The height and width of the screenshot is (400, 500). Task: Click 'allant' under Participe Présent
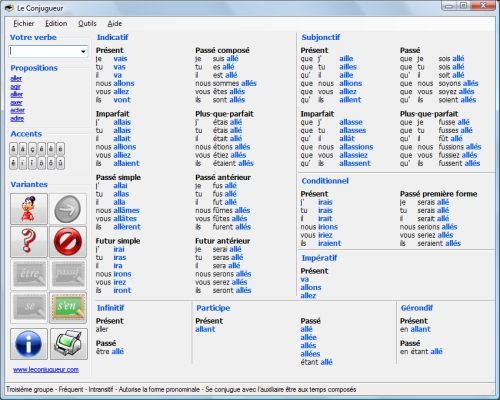pos(205,329)
